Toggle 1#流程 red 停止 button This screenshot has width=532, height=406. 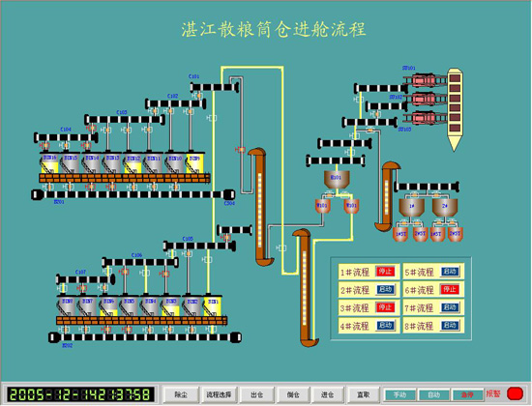tap(385, 272)
